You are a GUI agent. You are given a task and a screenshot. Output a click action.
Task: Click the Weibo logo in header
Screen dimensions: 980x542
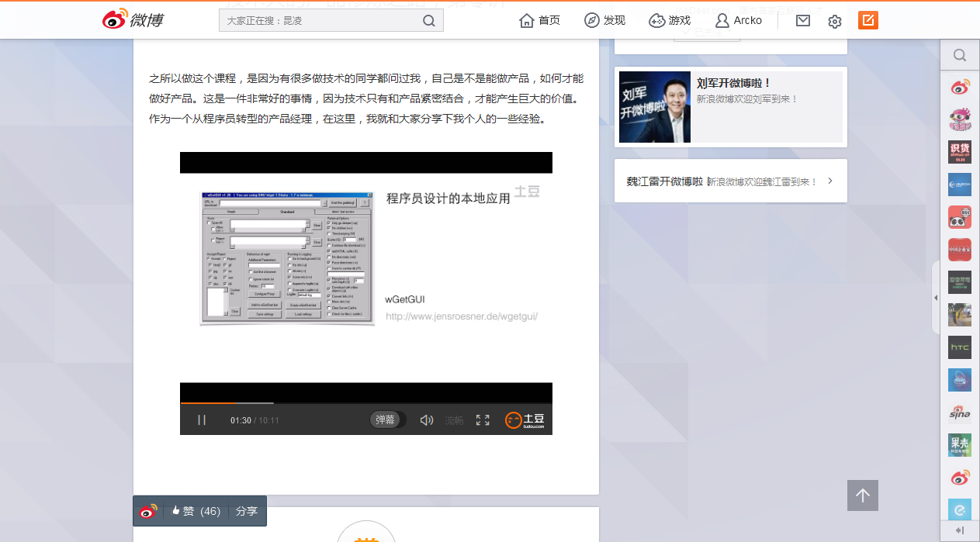point(133,19)
